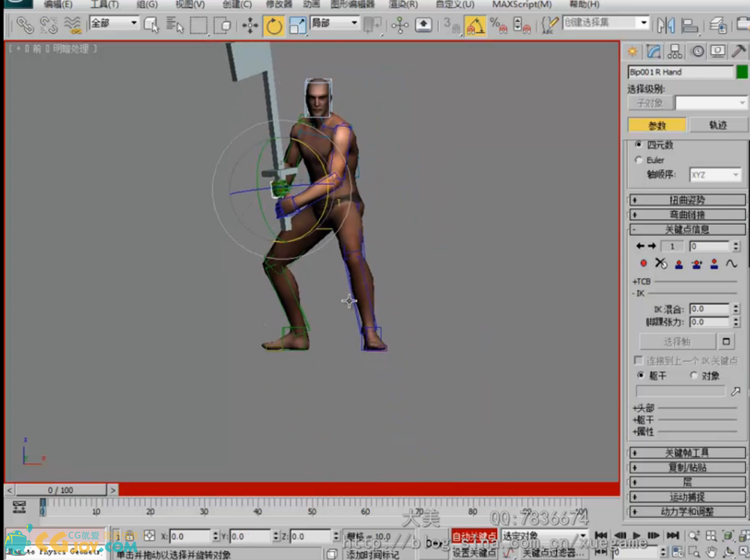Open the 局部 reference coordinate dropdown
Image resolution: width=750 pixels, height=560 pixels.
point(335,23)
